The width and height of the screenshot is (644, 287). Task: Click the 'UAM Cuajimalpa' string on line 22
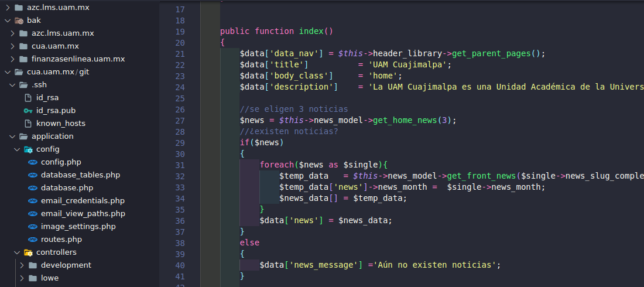[x=410, y=64]
